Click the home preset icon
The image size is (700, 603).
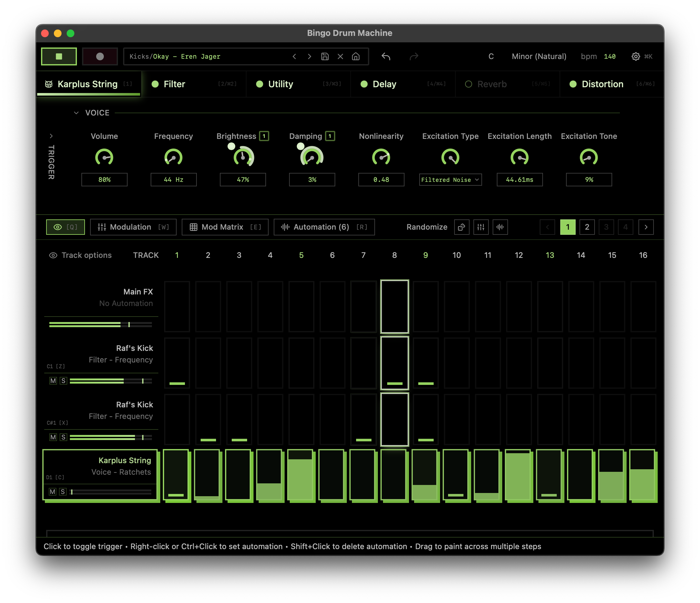pyautogui.click(x=356, y=56)
